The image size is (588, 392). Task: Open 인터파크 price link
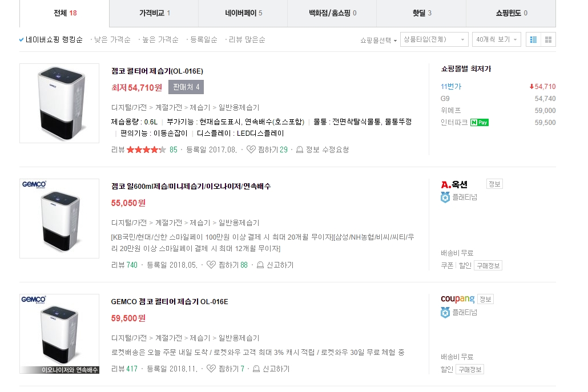tap(454, 123)
